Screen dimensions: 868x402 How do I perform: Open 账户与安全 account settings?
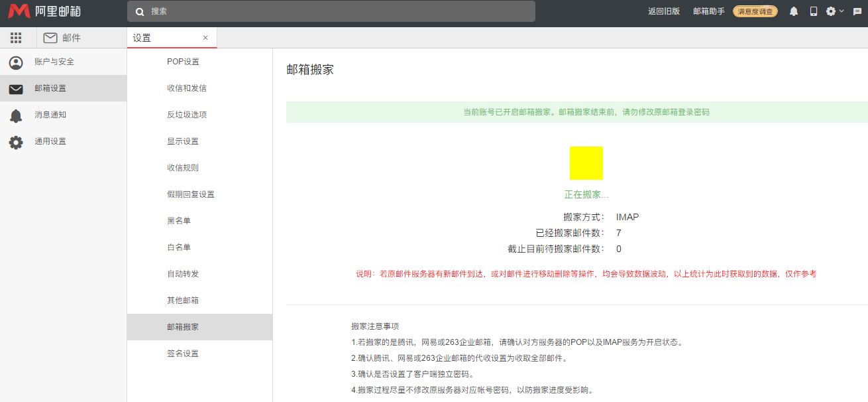[x=54, y=62]
